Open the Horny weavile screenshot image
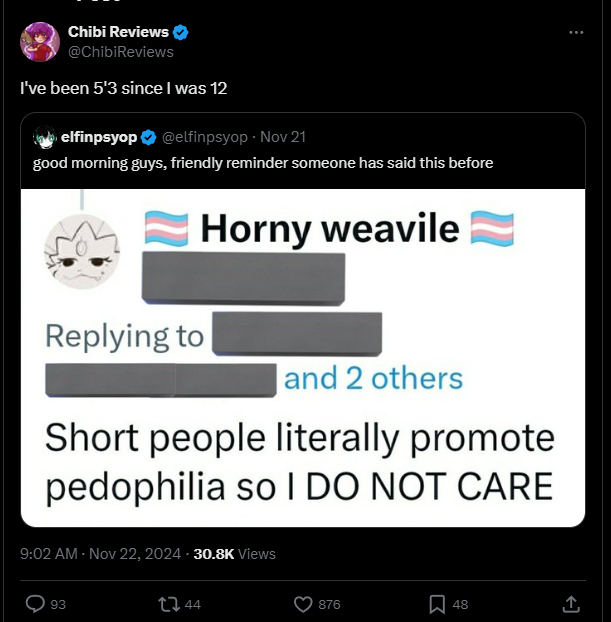 [x=303, y=358]
